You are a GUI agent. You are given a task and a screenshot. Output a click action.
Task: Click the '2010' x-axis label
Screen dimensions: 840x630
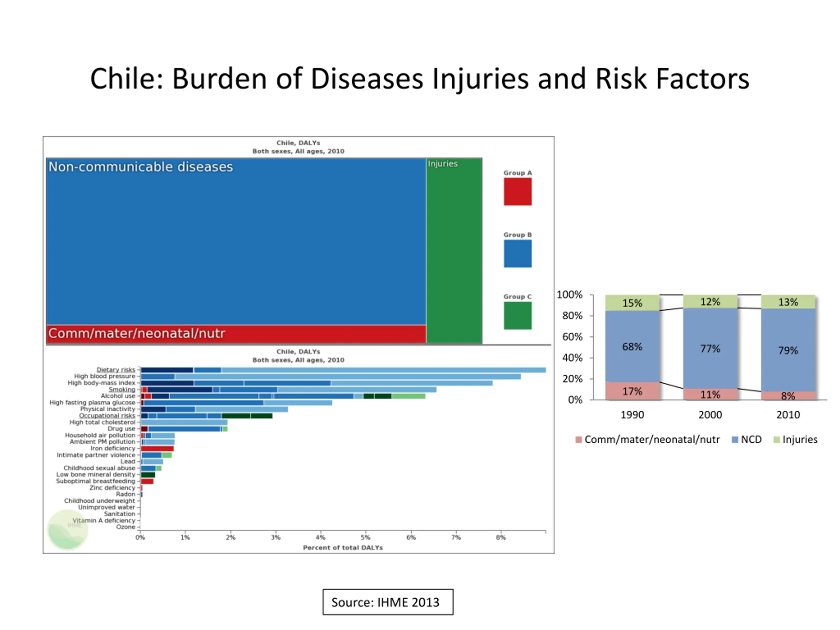coord(788,415)
